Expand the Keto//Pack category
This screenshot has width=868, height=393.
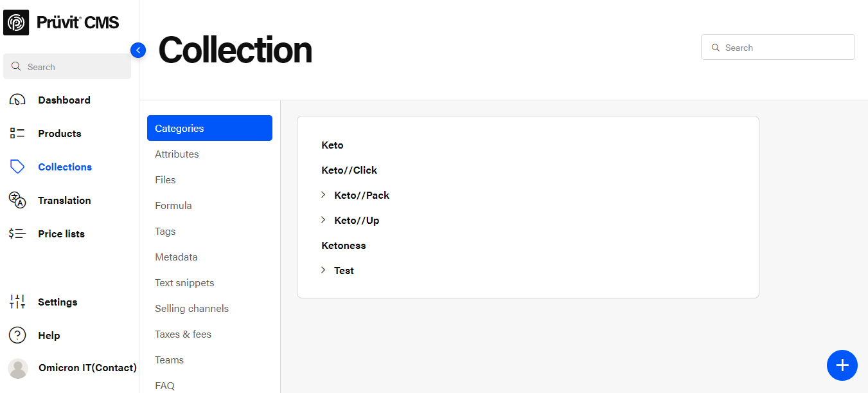click(x=323, y=195)
